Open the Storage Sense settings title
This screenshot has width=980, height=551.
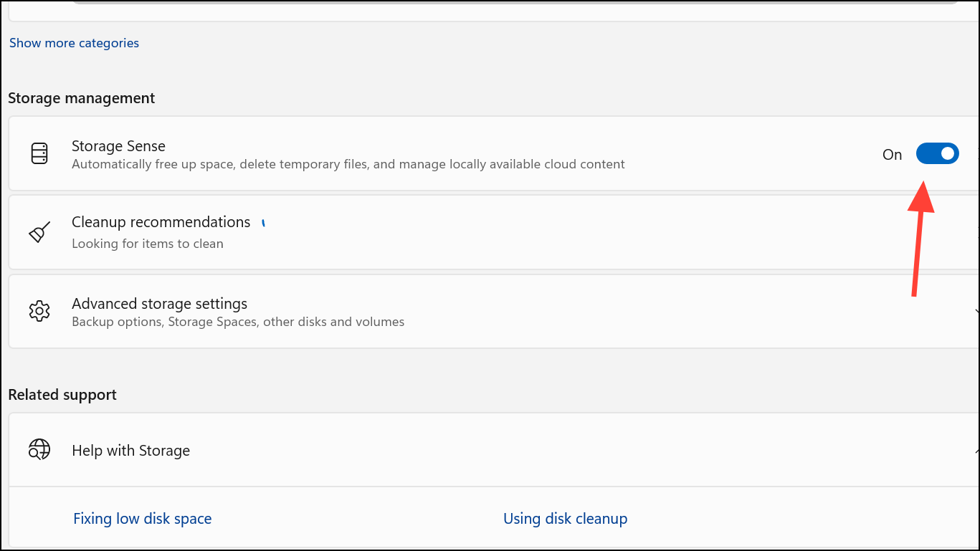point(118,146)
